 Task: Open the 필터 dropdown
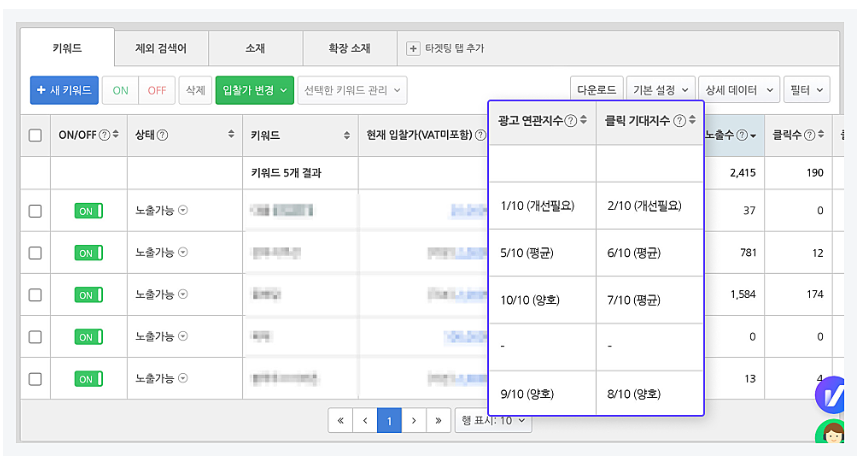pyautogui.click(x=806, y=90)
